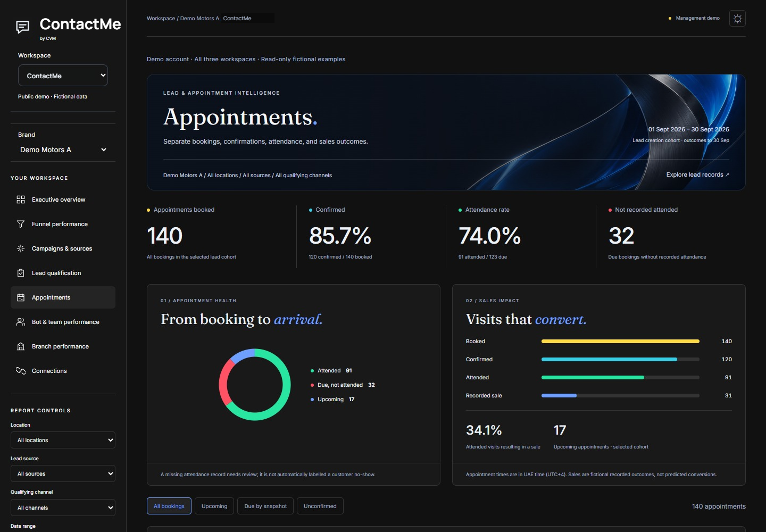Click the Attended 91 legend entry
The width and height of the screenshot is (766, 532).
[x=331, y=370]
